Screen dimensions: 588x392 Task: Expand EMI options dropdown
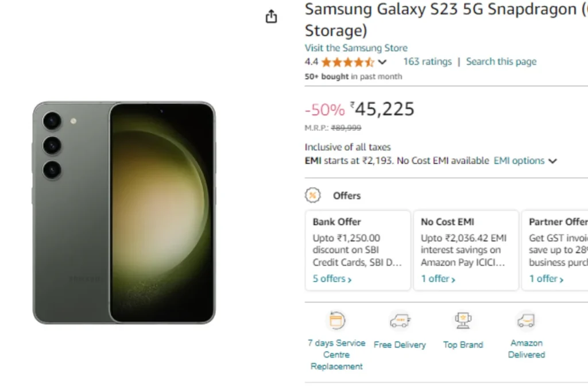(x=525, y=161)
